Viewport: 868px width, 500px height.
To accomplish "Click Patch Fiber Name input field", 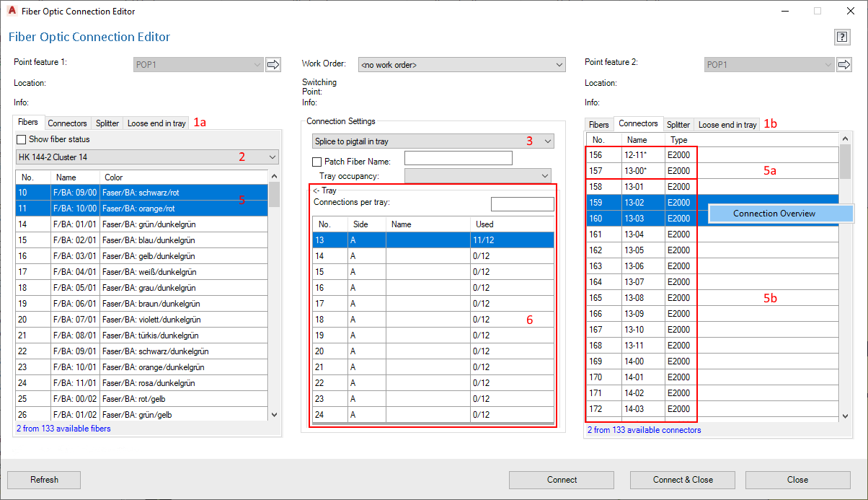I will tap(459, 158).
